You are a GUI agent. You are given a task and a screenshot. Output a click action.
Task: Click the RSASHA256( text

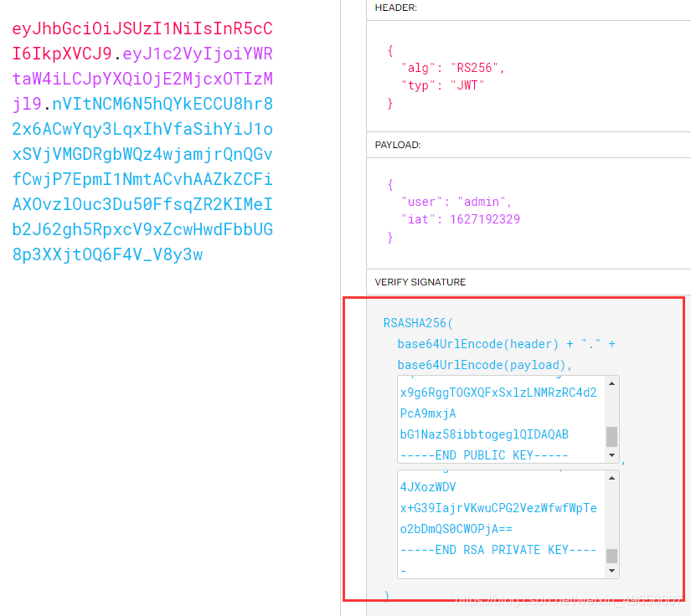coord(418,323)
